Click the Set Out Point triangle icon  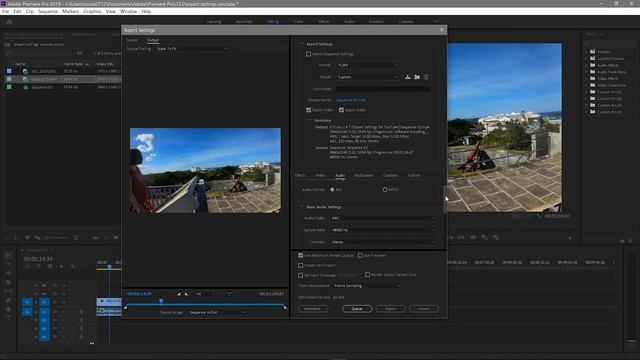186,294
